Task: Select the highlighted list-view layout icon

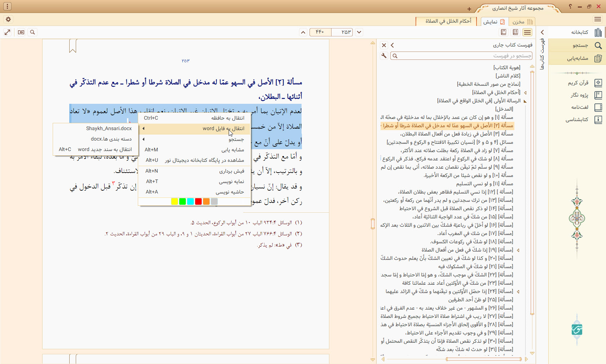Action: pyautogui.click(x=527, y=32)
